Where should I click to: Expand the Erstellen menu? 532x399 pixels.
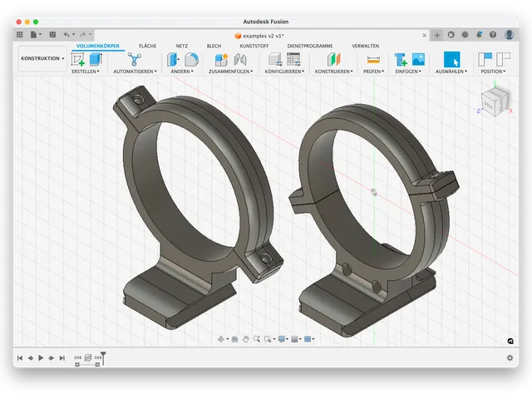coord(86,71)
